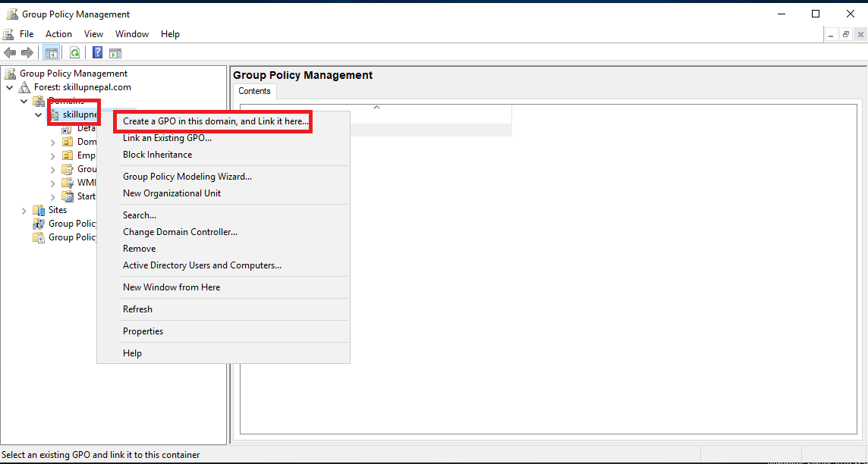
Task: Click the inner console Restore Down icon
Action: (x=846, y=34)
